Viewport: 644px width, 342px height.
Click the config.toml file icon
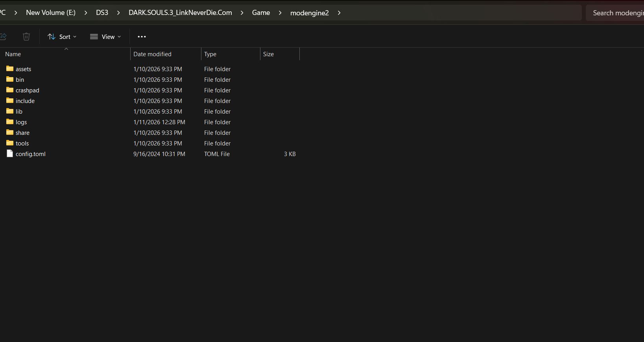(x=10, y=154)
